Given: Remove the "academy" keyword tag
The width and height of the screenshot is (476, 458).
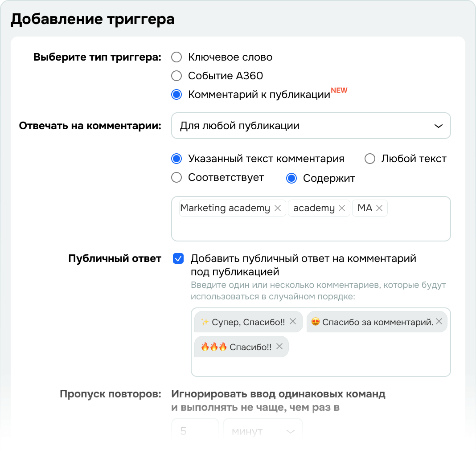Looking at the screenshot, I should [342, 208].
